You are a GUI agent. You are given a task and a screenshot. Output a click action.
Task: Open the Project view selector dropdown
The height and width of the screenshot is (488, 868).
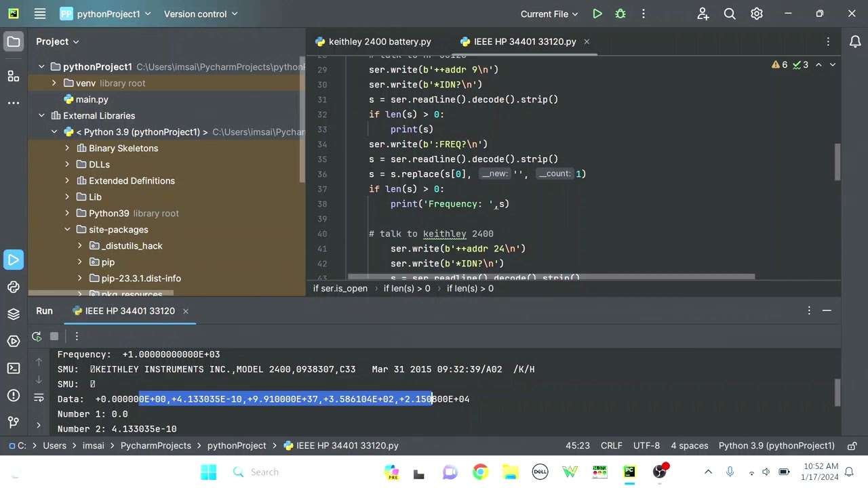pyautogui.click(x=58, y=42)
